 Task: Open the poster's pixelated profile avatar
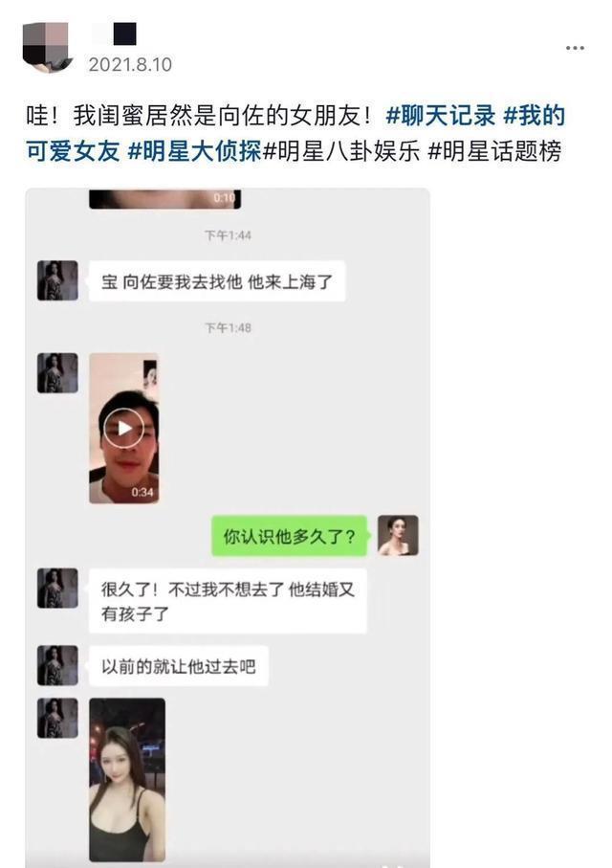[x=47, y=47]
